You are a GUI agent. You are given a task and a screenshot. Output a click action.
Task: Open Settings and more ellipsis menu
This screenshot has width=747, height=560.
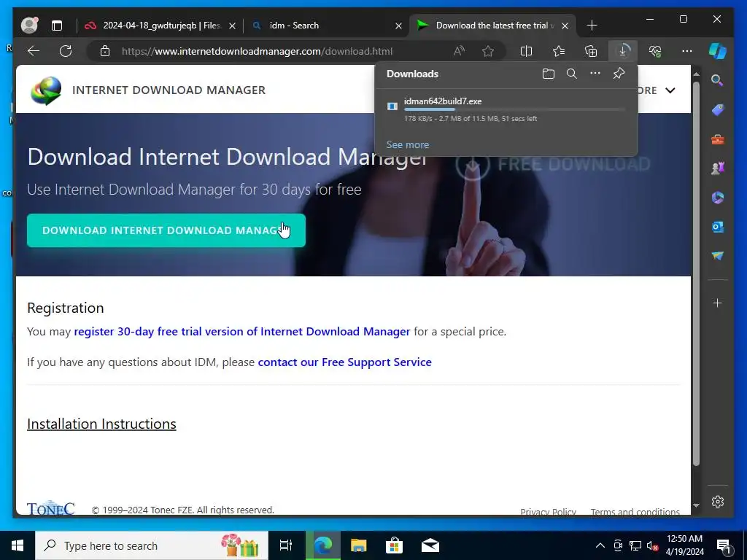tap(687, 51)
